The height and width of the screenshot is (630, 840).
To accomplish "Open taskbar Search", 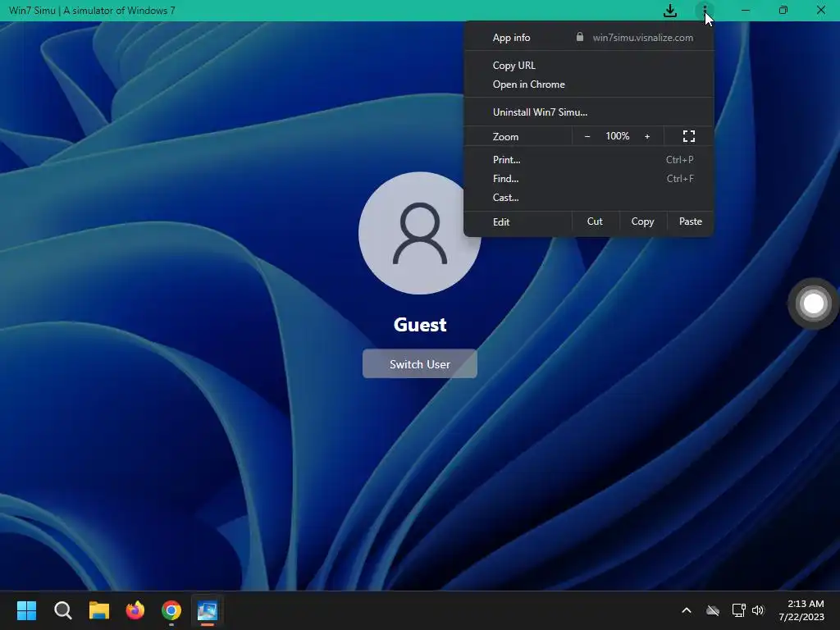I will point(62,610).
